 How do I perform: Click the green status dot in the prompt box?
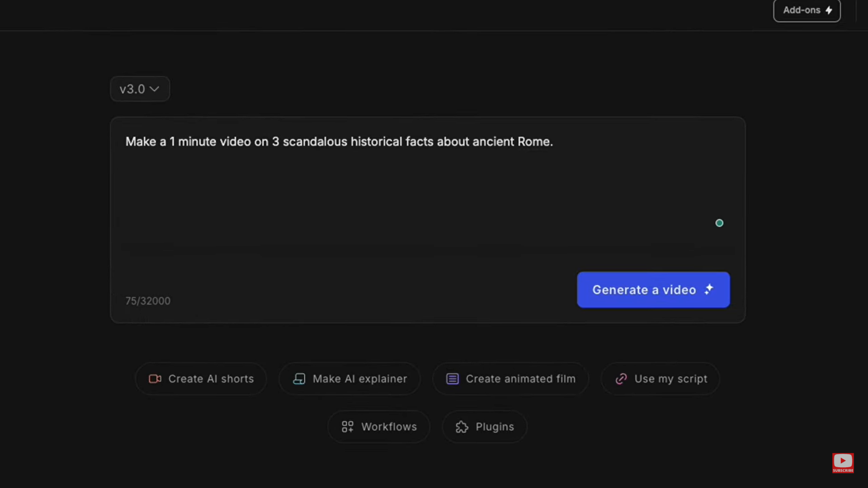coord(719,223)
